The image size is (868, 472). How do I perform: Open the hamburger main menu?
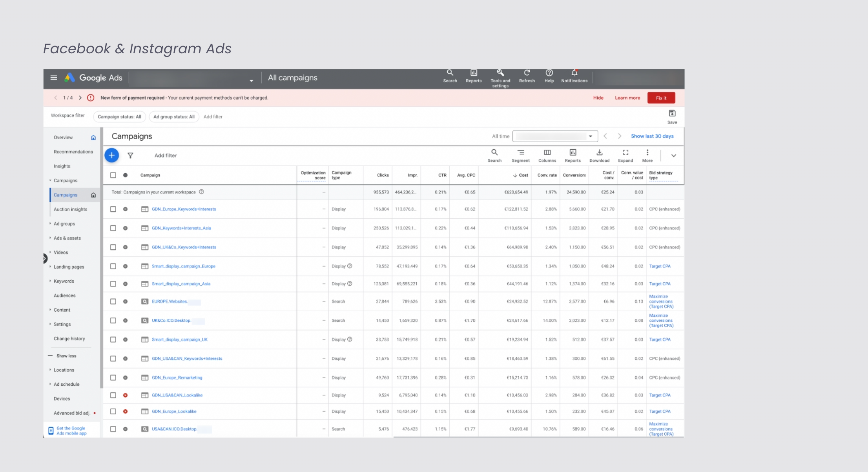(54, 78)
